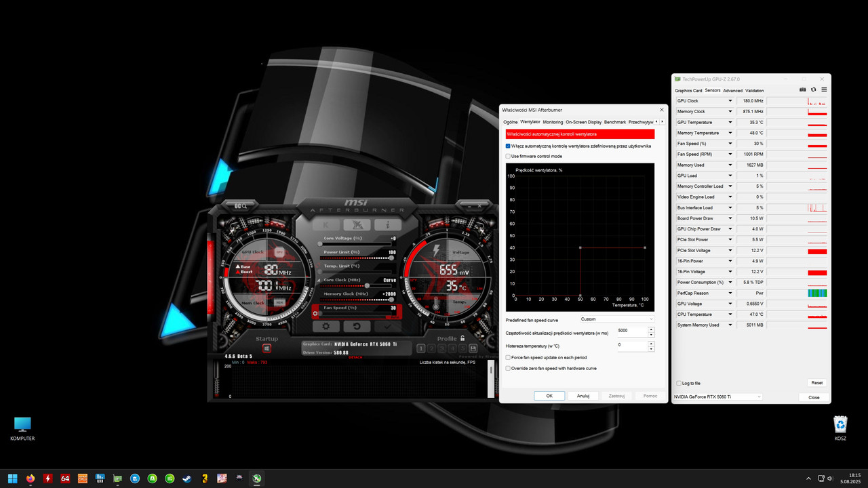
Task: Toggle user-defined automatic fan control checkbox
Action: [508, 146]
